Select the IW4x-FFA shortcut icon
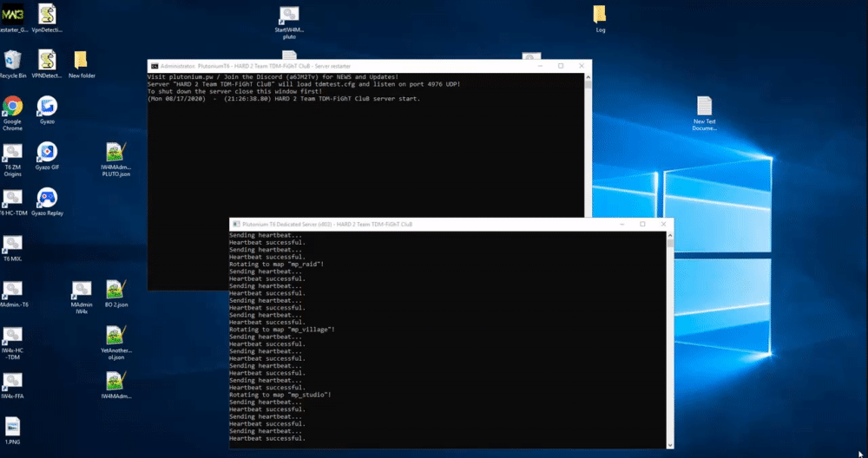868x458 pixels. click(12, 386)
